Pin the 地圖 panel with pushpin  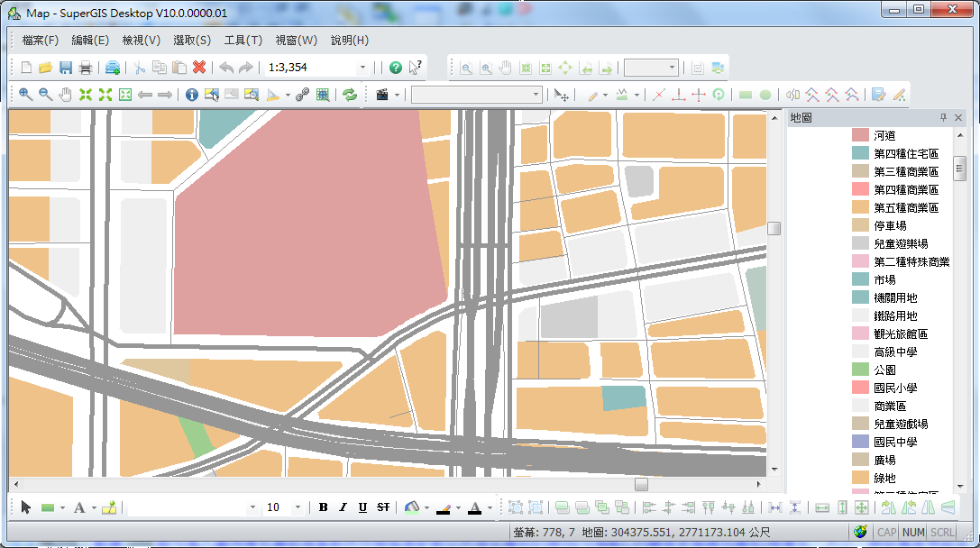click(943, 117)
